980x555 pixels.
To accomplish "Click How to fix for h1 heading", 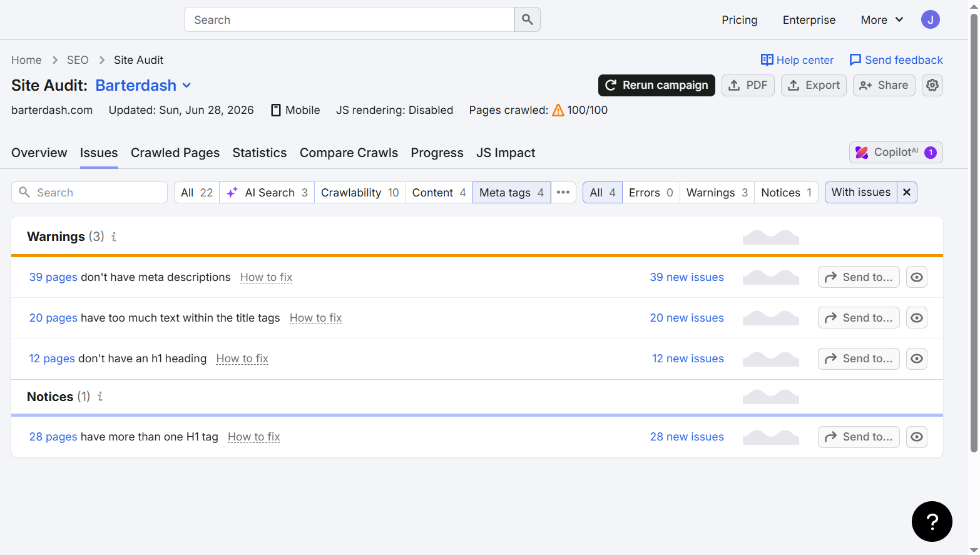I will click(242, 359).
